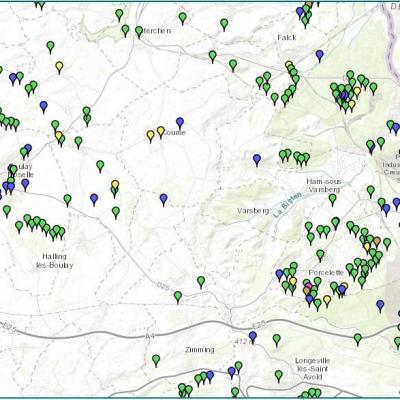Image resolution: width=400 pixels, height=400 pixels.
Task: Click the pink marker near Porcelette
Action: pyautogui.click(x=308, y=286)
